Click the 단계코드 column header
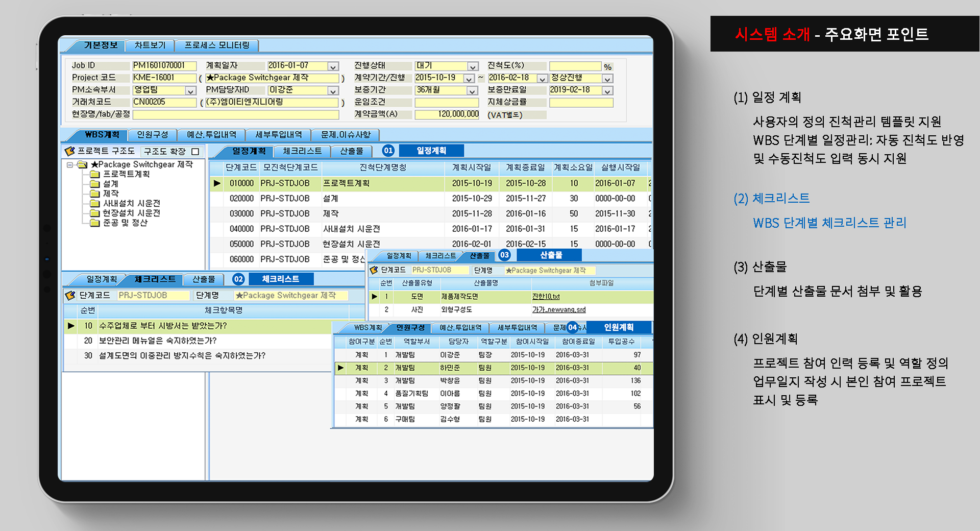The image size is (980, 531). tap(241, 167)
